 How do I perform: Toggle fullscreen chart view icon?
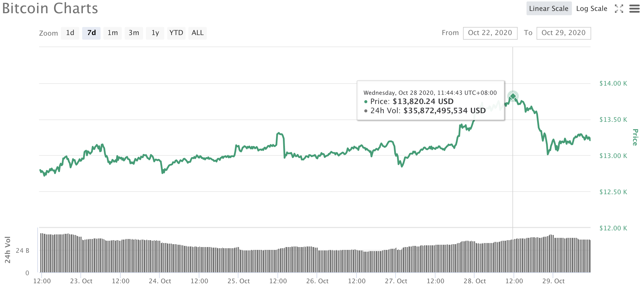coord(619,9)
